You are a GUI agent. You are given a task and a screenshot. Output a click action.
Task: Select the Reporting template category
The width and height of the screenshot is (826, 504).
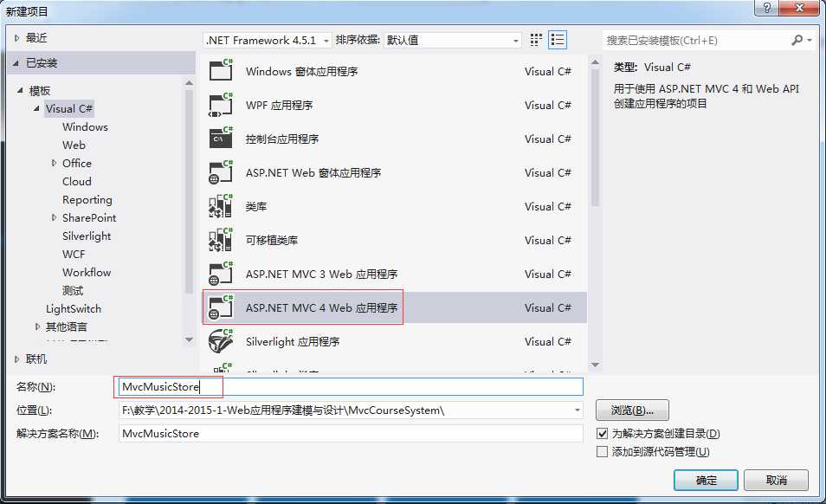coord(87,199)
